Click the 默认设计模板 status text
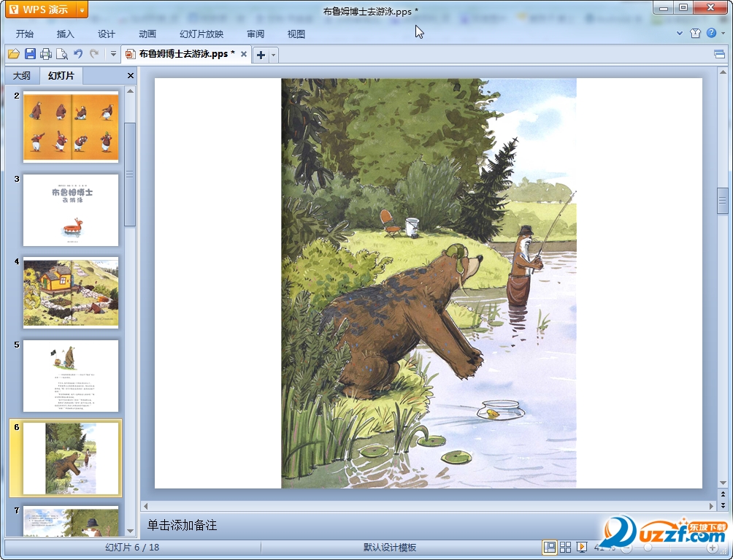 390,547
